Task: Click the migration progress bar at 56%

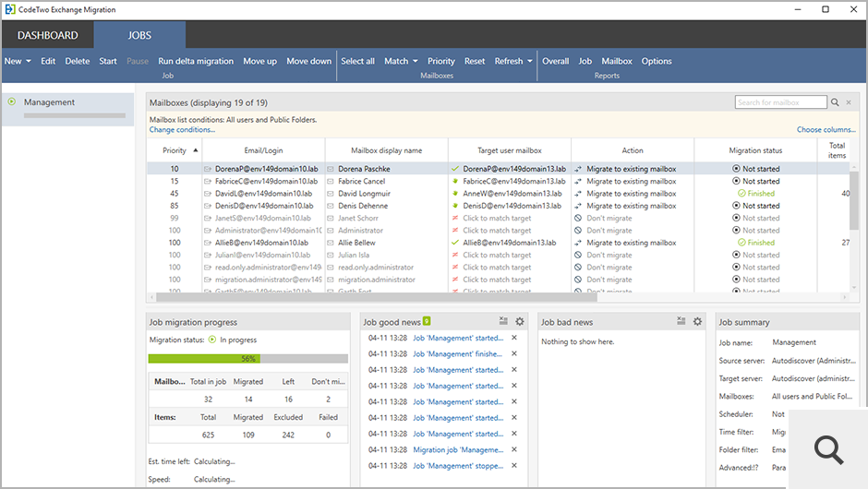Action: [248, 359]
